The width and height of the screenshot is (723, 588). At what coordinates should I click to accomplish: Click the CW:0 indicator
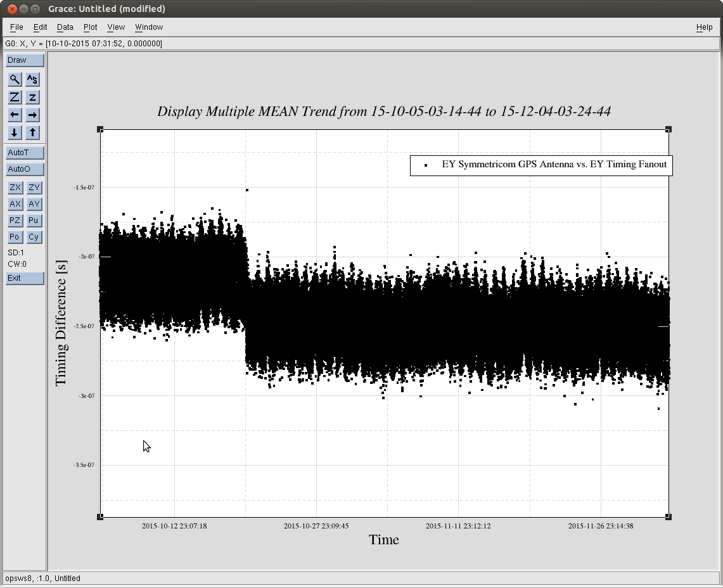tap(17, 264)
